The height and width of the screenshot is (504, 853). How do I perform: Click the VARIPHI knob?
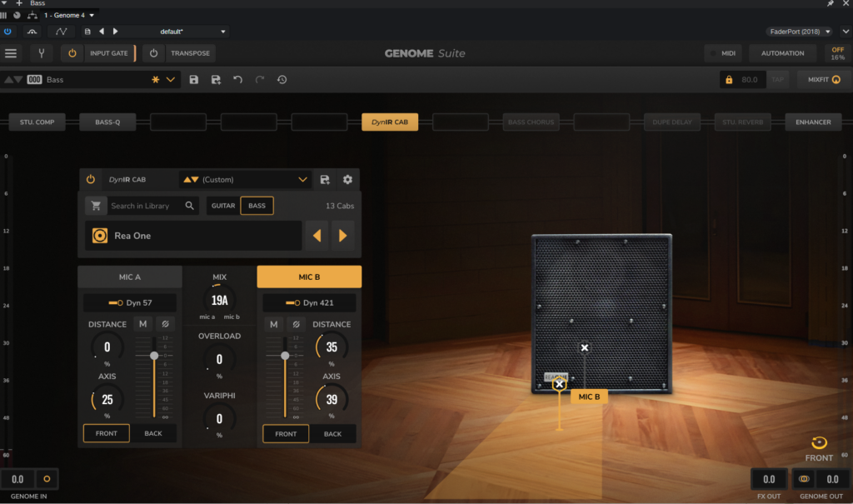219,418
